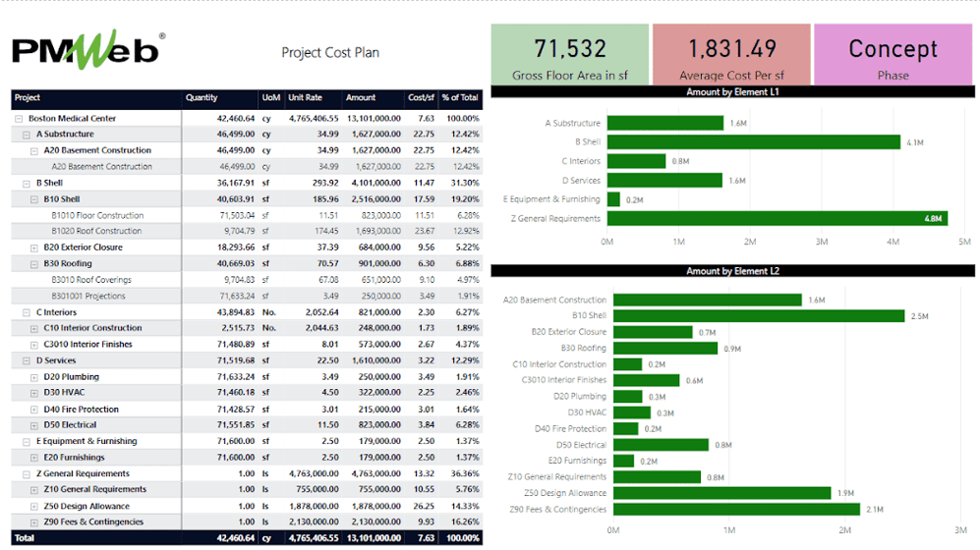Collapse the B30 Roofing group
Viewport: 980px width, 550px height.
click(35, 264)
